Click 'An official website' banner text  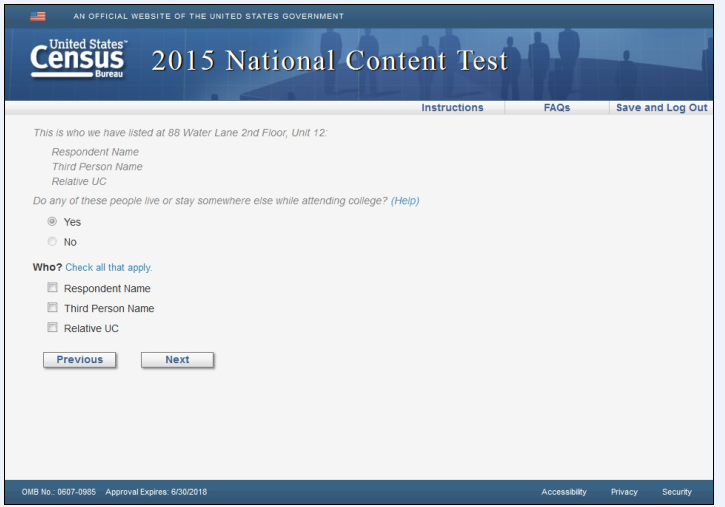click(x=209, y=16)
